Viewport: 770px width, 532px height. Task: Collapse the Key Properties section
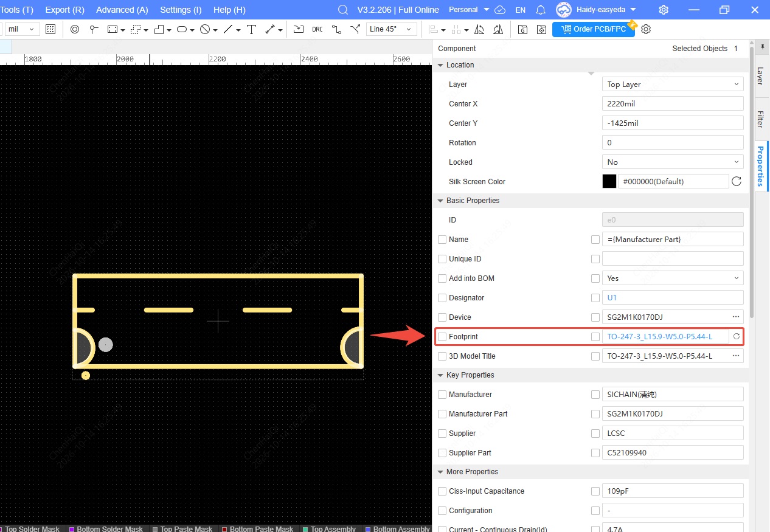point(441,375)
